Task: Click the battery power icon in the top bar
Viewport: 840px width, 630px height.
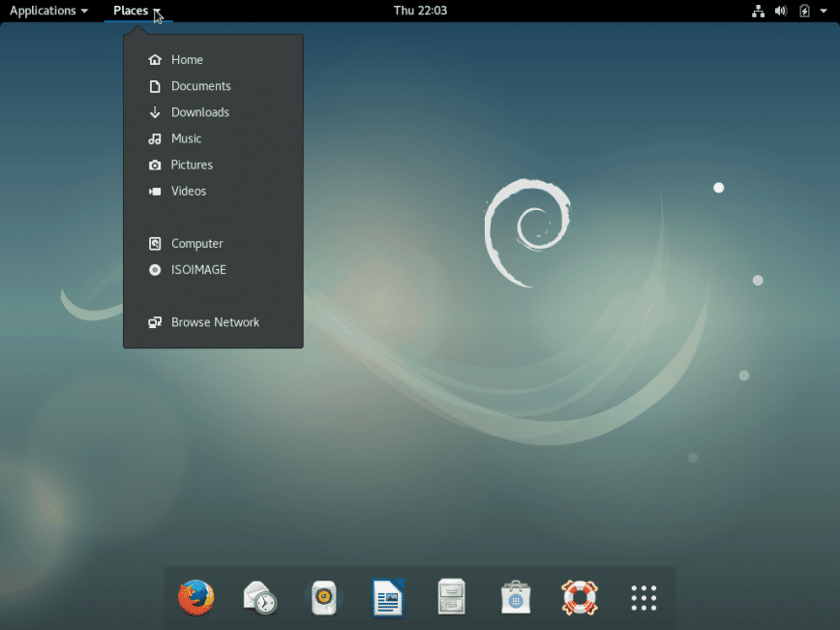Action: pyautogui.click(x=804, y=11)
